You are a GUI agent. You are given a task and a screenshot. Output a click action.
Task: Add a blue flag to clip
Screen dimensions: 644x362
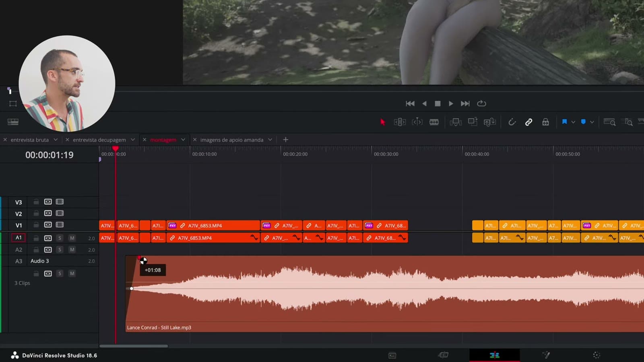[564, 122]
